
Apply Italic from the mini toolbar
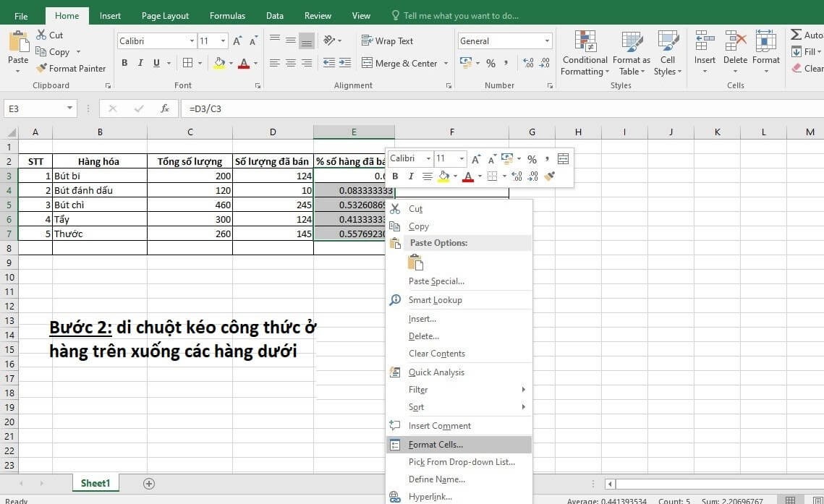pyautogui.click(x=410, y=176)
